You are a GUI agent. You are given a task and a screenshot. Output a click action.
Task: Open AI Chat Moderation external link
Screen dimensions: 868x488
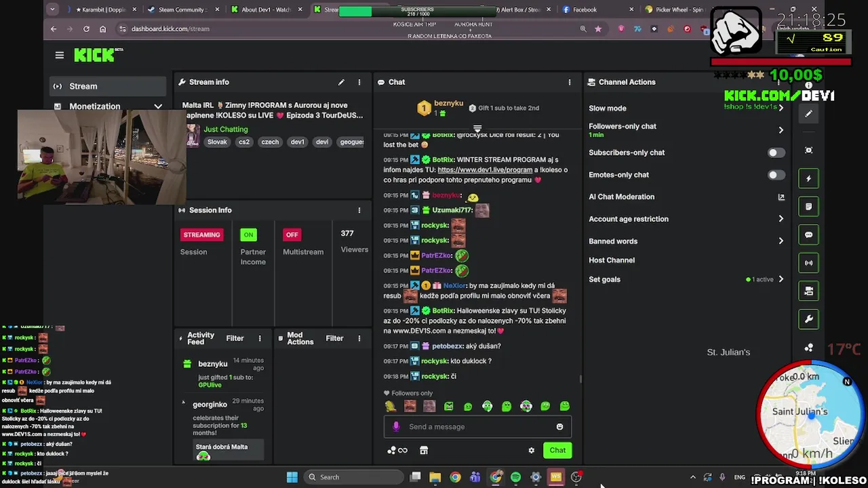(x=781, y=197)
